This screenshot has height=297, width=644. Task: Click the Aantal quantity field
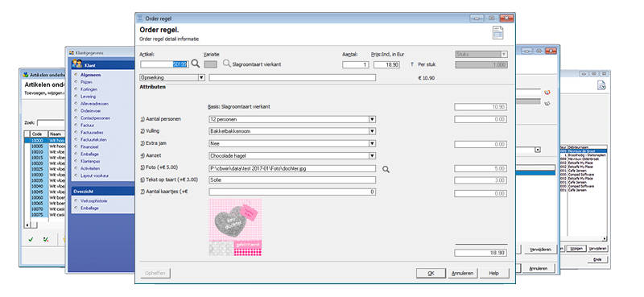(x=356, y=64)
